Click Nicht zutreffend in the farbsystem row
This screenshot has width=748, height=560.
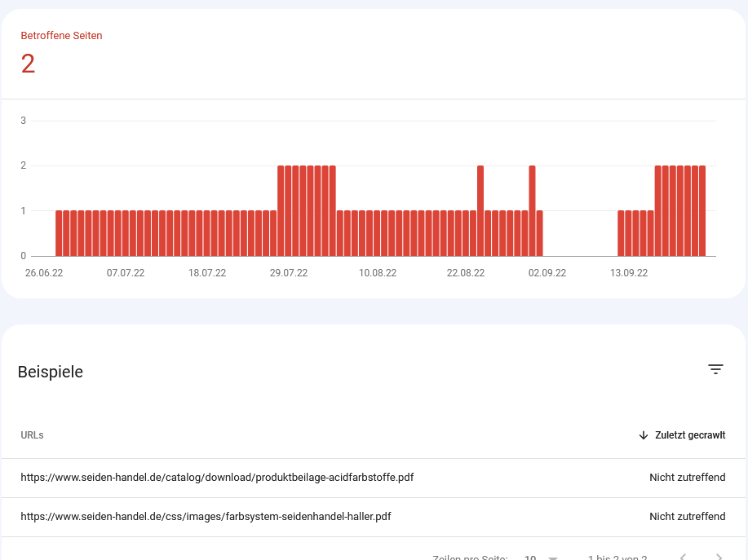pyautogui.click(x=687, y=517)
